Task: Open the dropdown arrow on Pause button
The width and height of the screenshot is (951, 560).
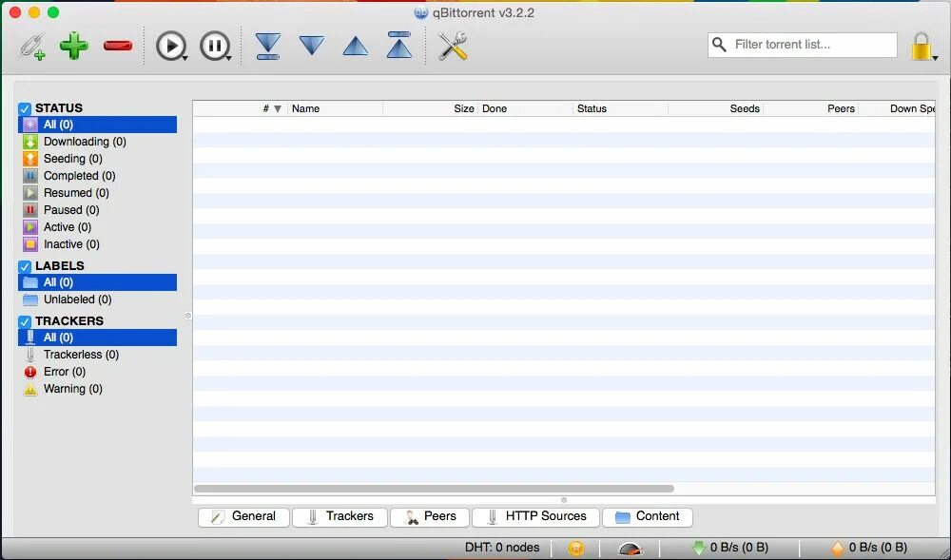Action: click(228, 59)
